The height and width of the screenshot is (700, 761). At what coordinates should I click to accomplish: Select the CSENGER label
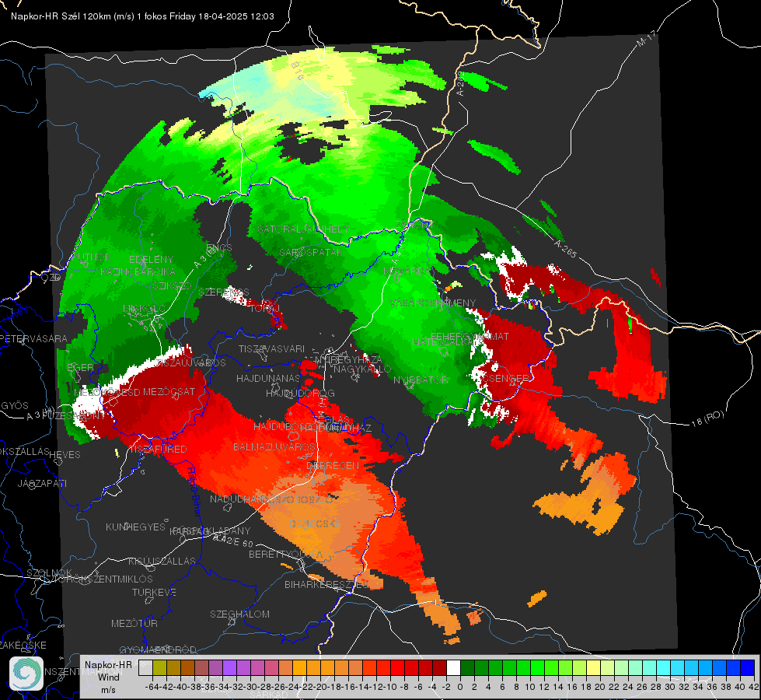coord(506,378)
